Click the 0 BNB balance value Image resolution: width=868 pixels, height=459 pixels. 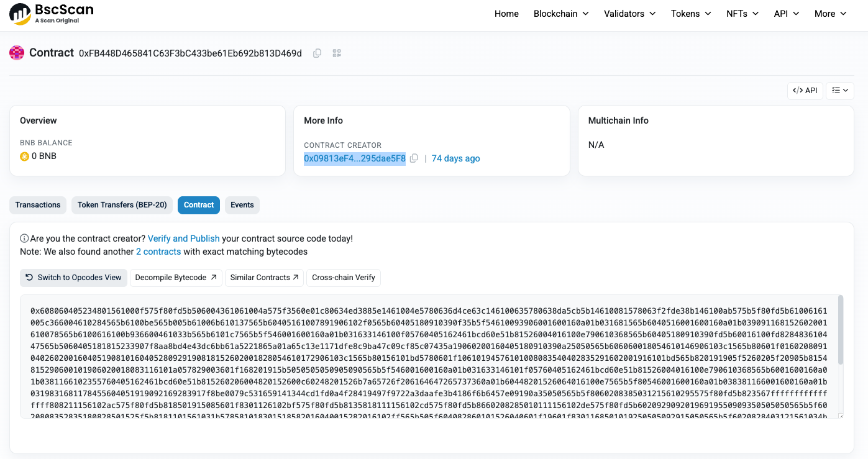[x=43, y=156]
